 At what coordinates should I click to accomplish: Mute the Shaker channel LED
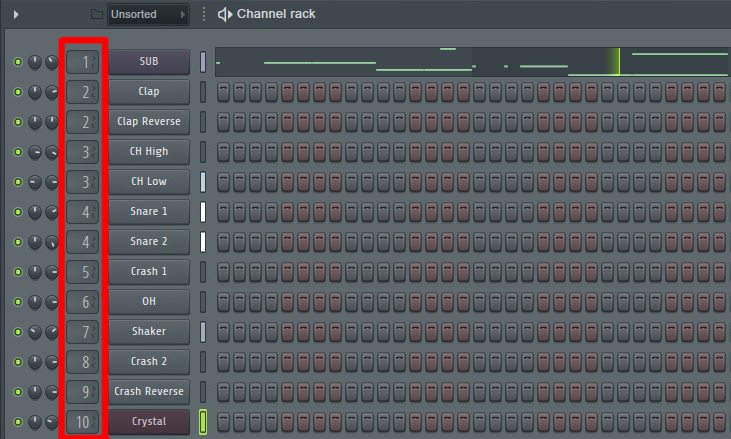click(x=18, y=332)
